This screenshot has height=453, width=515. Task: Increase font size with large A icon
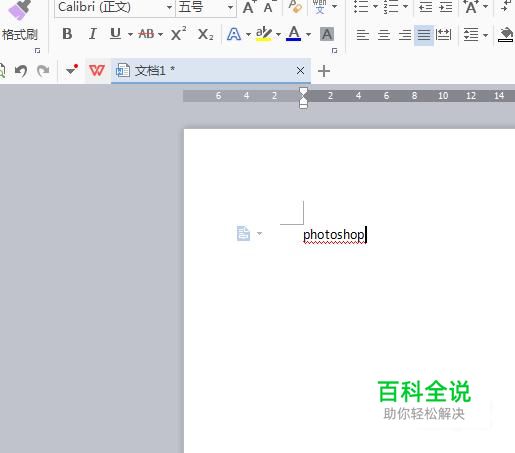[x=249, y=7]
